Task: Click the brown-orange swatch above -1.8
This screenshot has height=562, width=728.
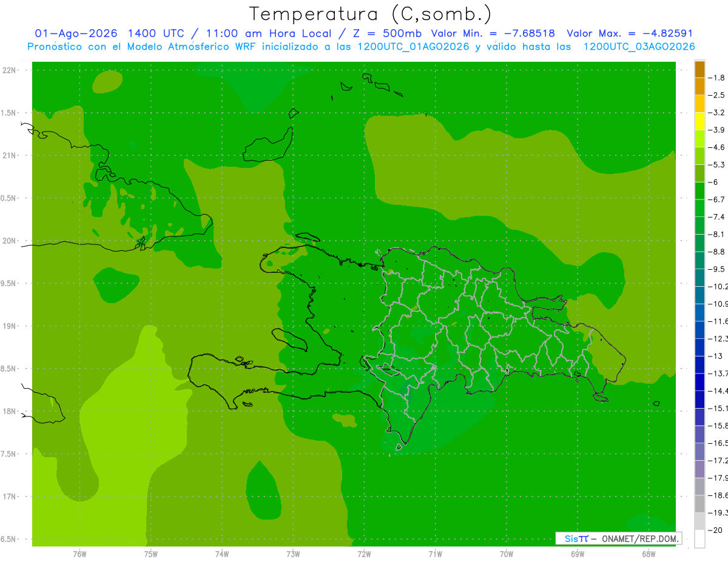Action: tap(699, 69)
